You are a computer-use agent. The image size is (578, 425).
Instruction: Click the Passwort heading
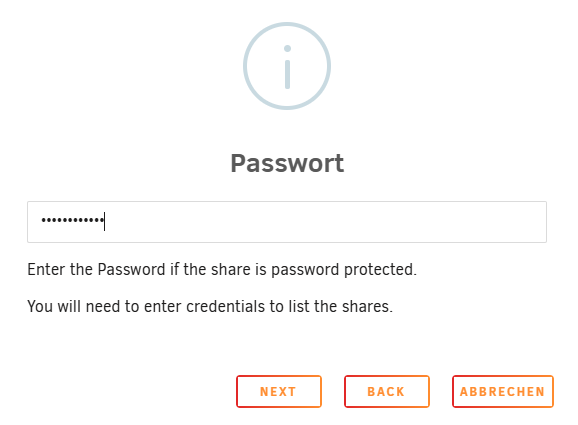tap(287, 163)
